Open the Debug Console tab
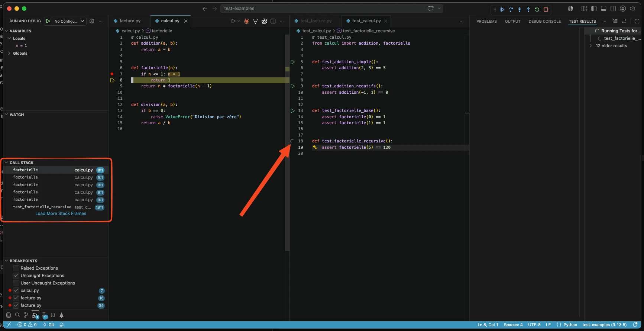The height and width of the screenshot is (331, 644). point(544,21)
